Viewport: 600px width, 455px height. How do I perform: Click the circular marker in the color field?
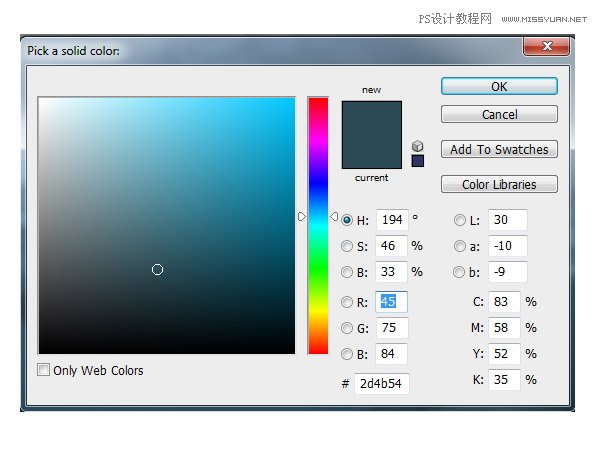pyautogui.click(x=157, y=269)
